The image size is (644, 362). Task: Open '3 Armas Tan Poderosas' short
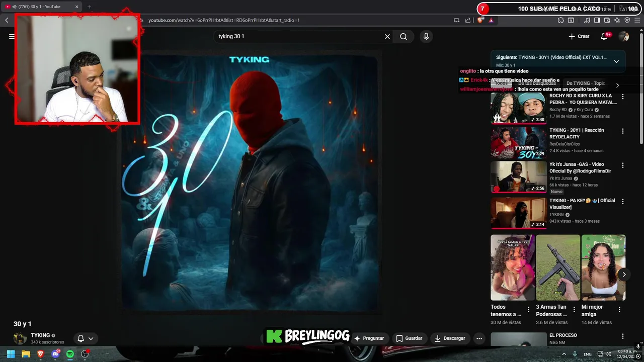click(x=558, y=267)
